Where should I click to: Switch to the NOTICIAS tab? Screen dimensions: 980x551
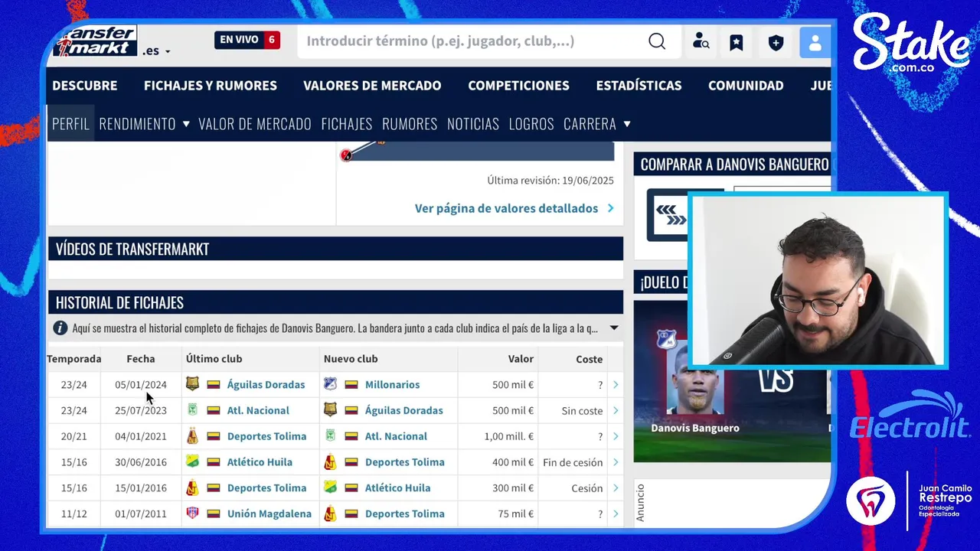tap(473, 123)
